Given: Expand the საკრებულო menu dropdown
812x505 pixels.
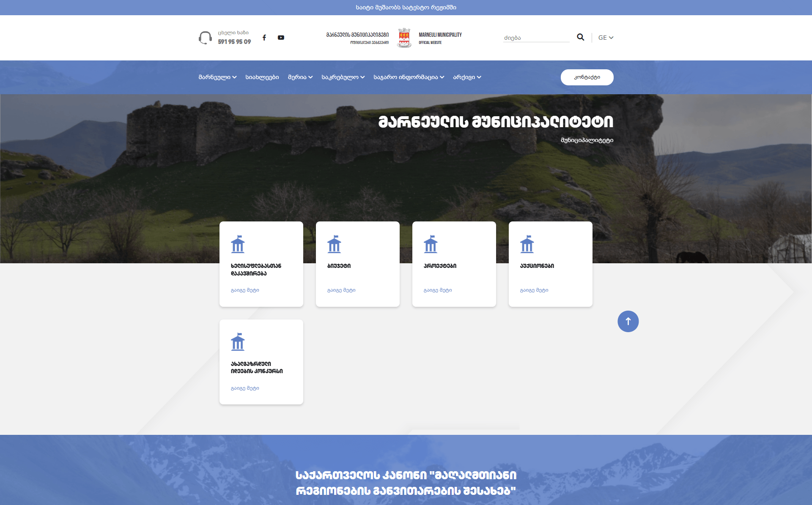Looking at the screenshot, I should point(343,77).
